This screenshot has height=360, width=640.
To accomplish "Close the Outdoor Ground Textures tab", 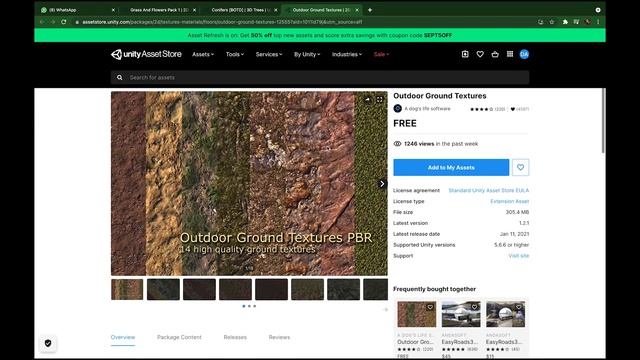I will (357, 10).
